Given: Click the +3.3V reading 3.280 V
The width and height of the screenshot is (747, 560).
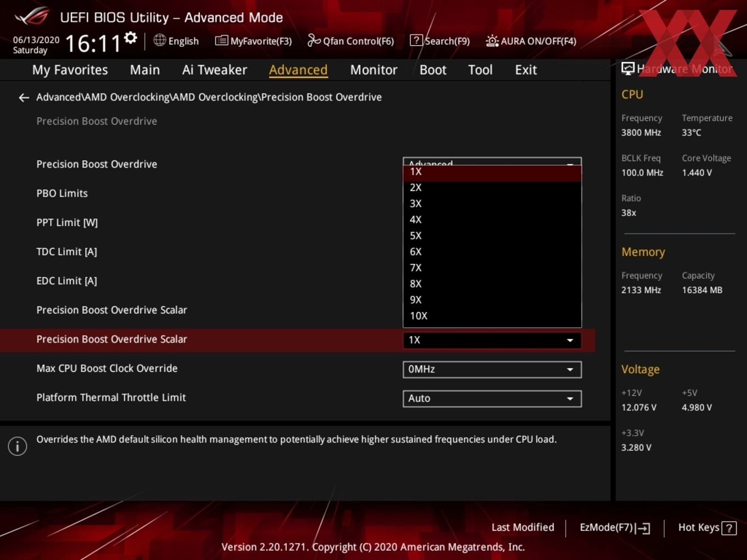Looking at the screenshot, I should (x=636, y=448).
